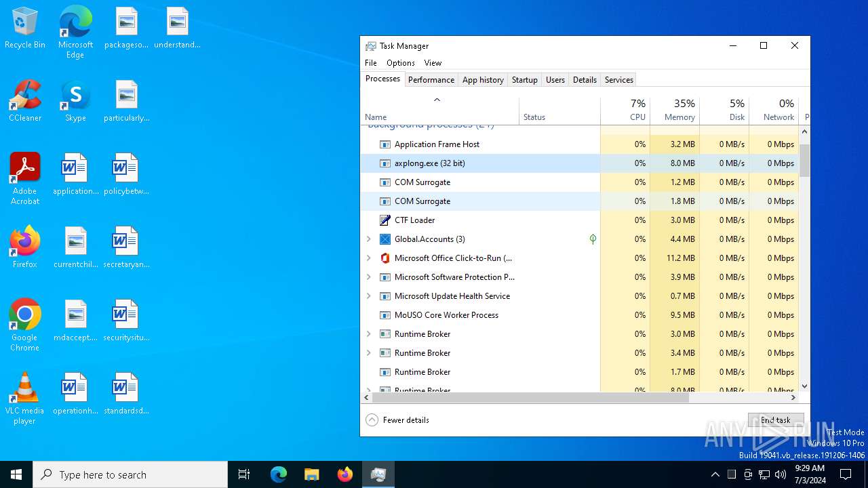Screen dimensions: 868x488
Task: Open the Microsoft Edge desktop shortcut
Action: [x=75, y=33]
